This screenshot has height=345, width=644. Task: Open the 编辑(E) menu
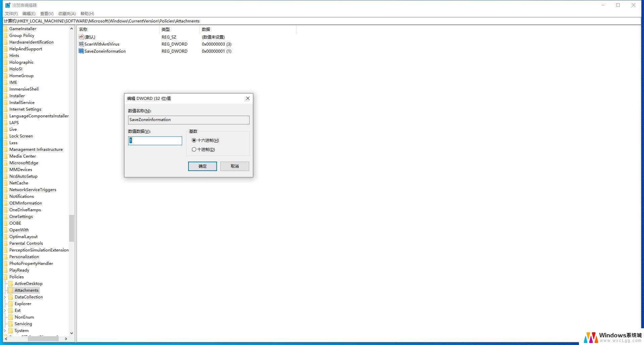coord(29,14)
